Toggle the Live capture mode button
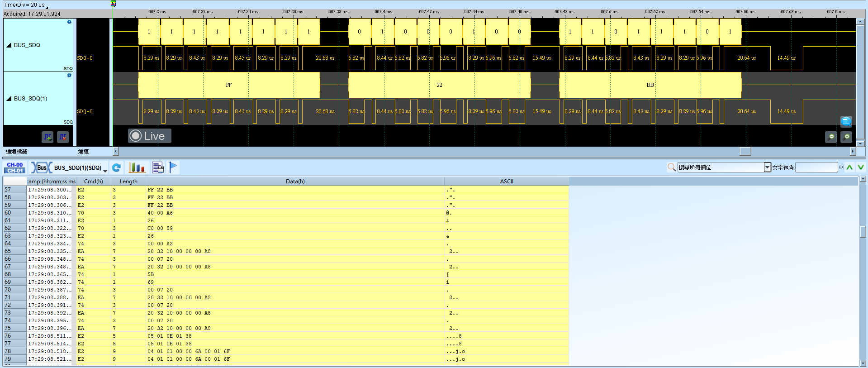 [150, 136]
